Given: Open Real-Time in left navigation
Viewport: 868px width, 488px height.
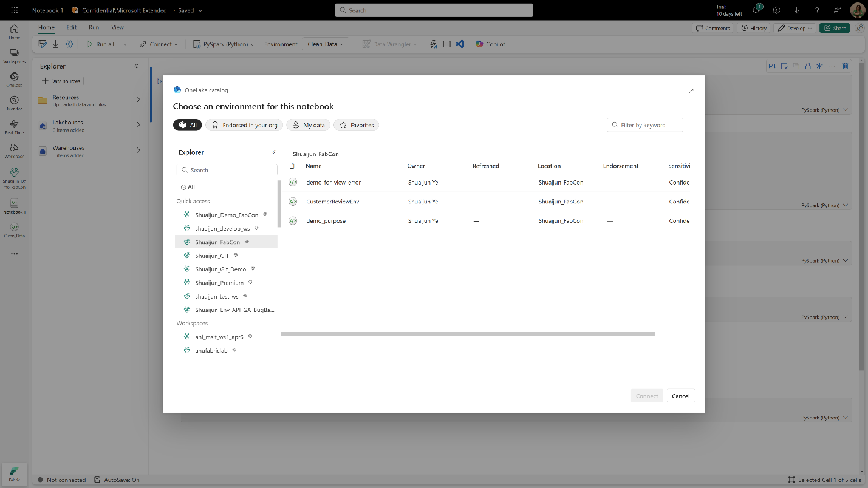Looking at the screenshot, I should (x=15, y=127).
